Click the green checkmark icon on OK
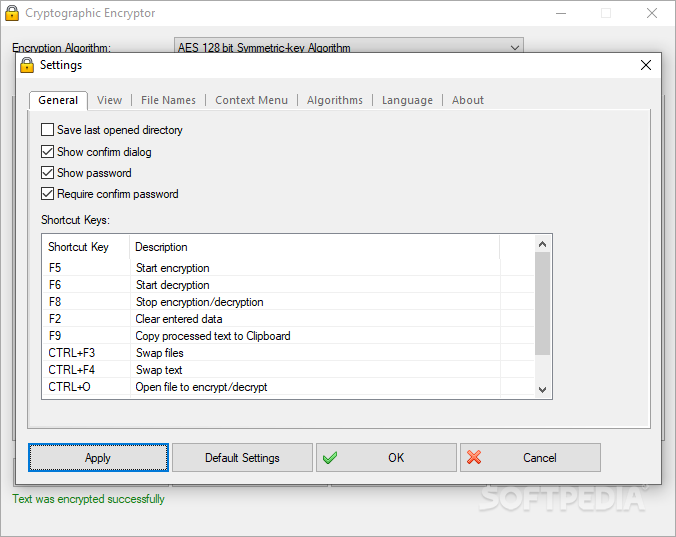 330,458
